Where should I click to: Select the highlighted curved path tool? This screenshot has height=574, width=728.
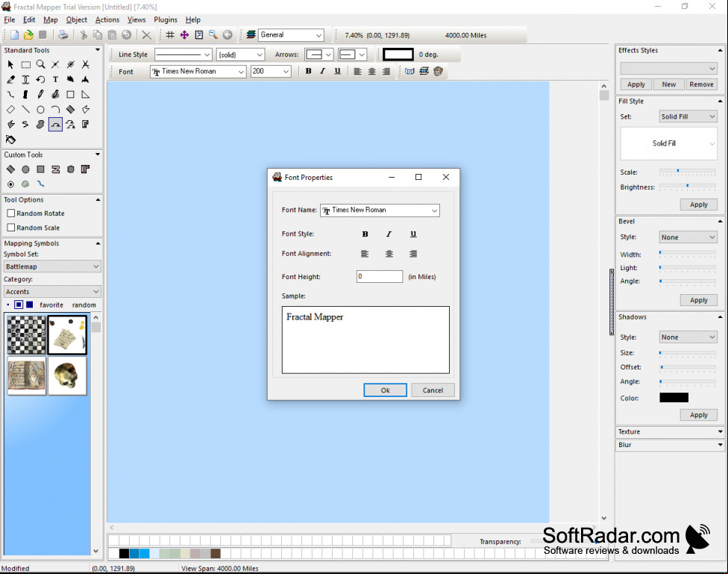coord(55,125)
